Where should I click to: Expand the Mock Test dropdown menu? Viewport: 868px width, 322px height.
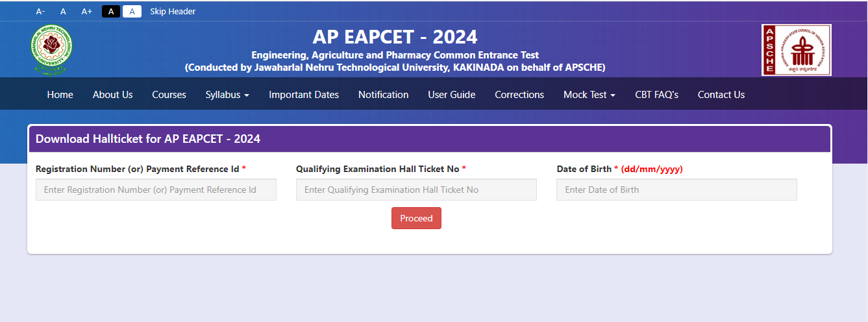[x=589, y=95]
